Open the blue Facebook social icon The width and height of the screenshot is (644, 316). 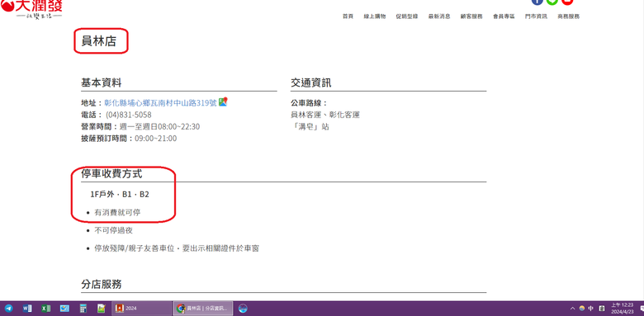pyautogui.click(x=537, y=2)
